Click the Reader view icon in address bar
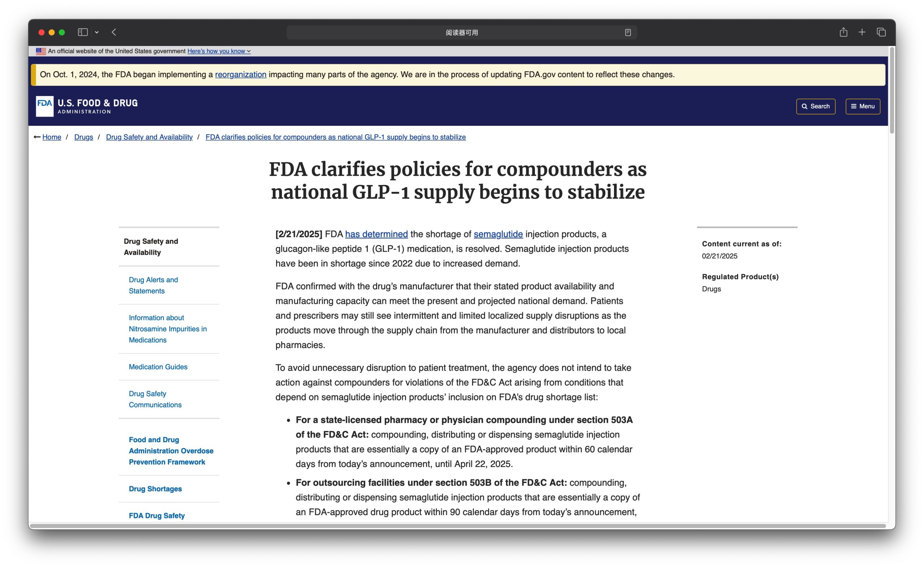 627,32
